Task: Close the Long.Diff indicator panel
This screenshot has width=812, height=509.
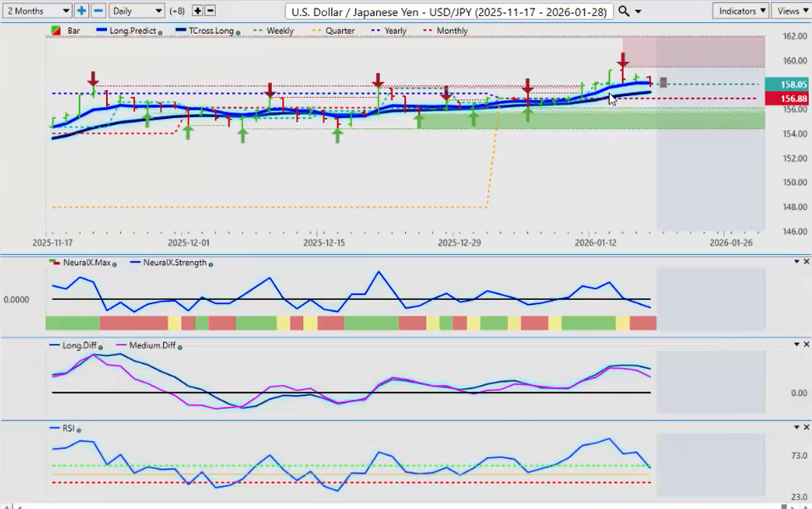Action: [806, 344]
